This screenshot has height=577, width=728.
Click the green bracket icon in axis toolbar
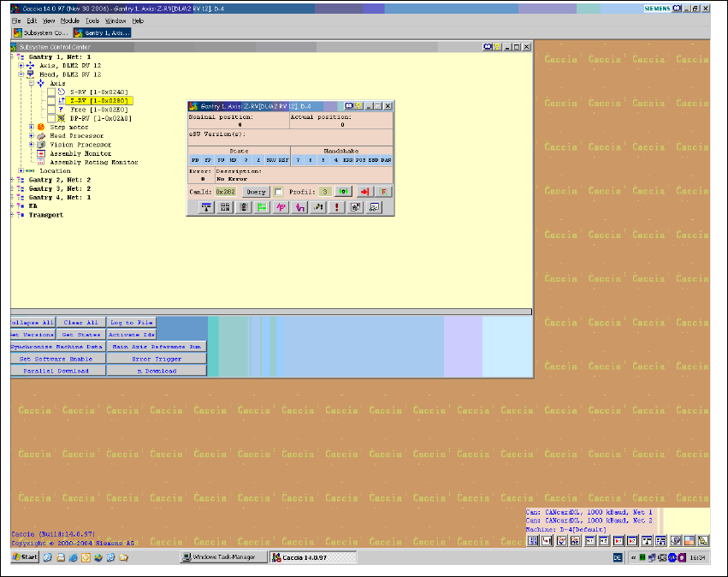click(263, 207)
